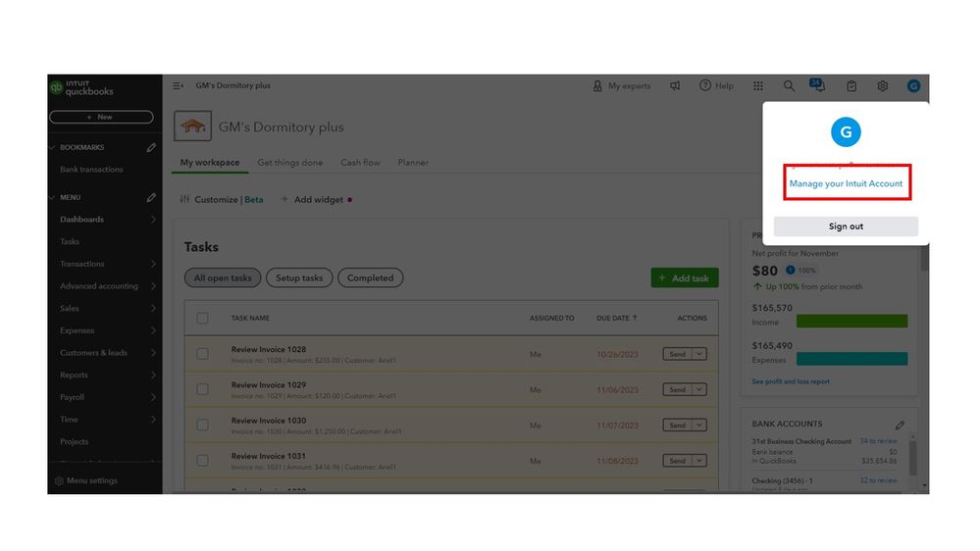980x551 pixels.
Task: Expand the Payroll sidebar submenu
Action: pos(153,397)
